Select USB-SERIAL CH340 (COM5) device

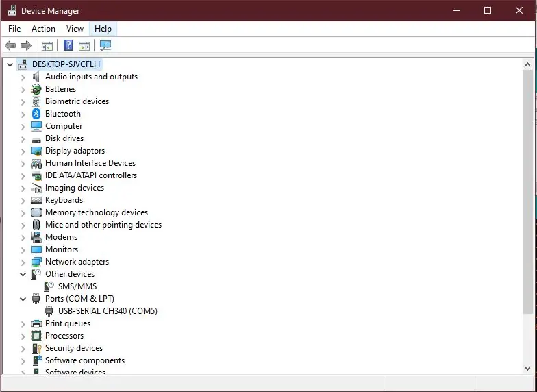(108, 311)
